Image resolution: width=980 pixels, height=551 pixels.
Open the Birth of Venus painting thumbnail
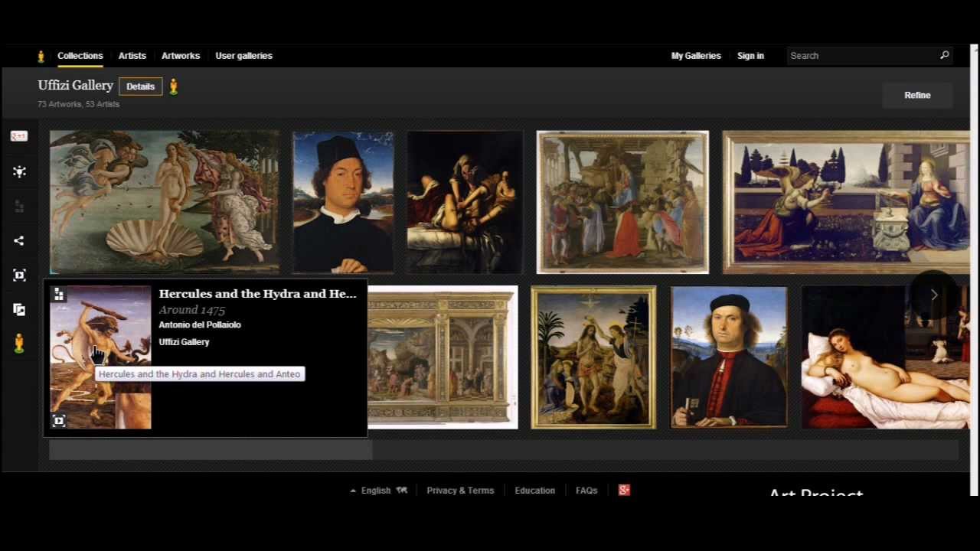165,202
